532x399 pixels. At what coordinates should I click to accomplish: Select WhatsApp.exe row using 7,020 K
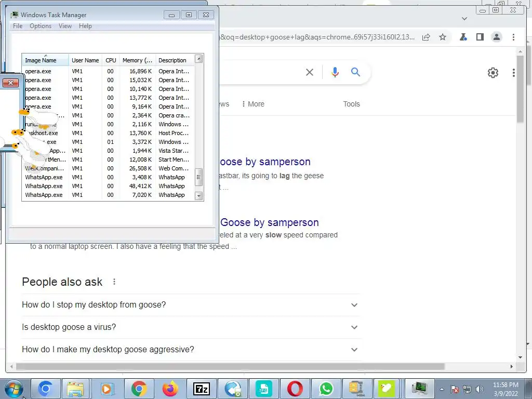tap(109, 195)
